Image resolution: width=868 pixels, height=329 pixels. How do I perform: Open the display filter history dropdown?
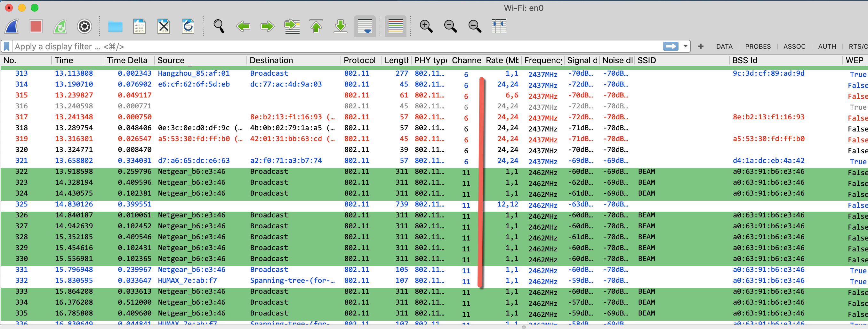(685, 46)
